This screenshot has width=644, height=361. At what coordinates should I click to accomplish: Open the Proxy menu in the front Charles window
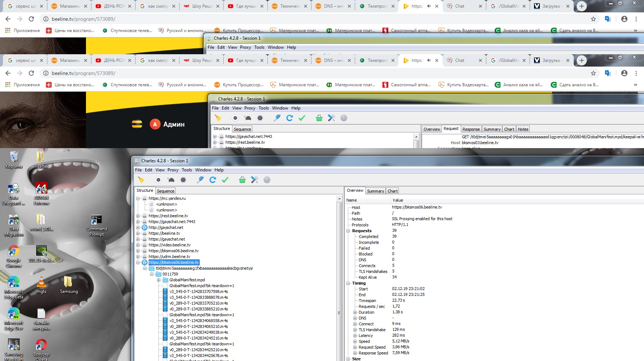pos(173,170)
